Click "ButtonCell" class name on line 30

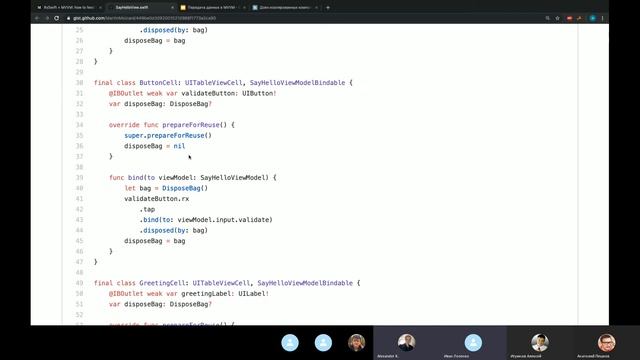(x=158, y=82)
